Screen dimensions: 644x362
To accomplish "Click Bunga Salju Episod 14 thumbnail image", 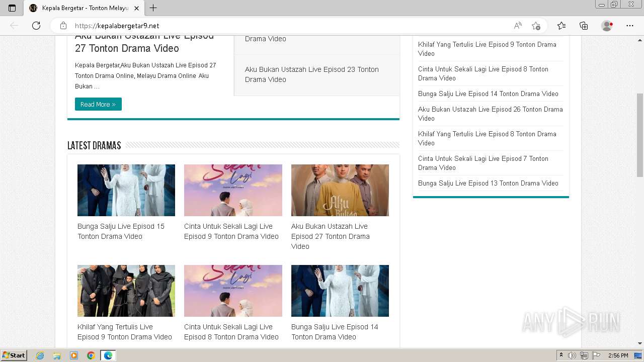I will tap(340, 291).
